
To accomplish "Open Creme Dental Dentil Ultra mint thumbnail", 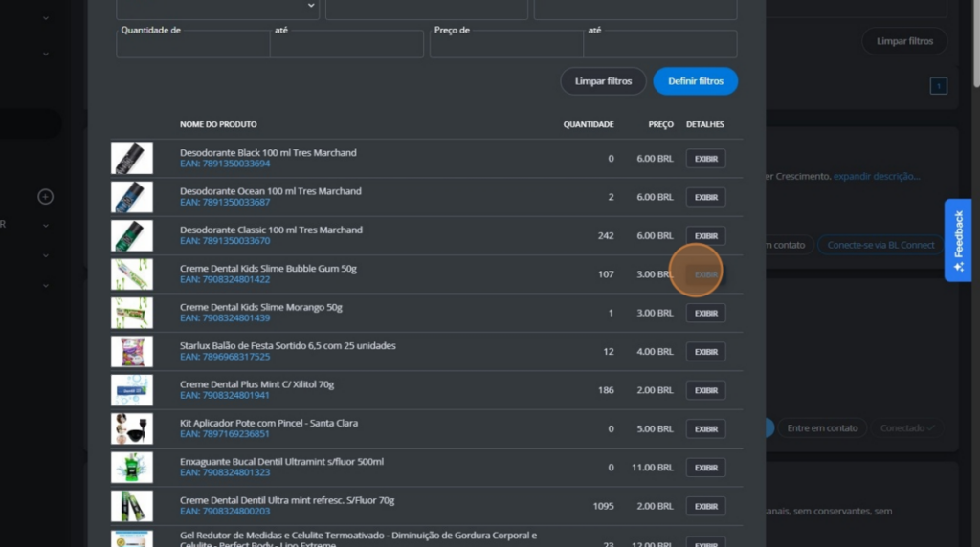I will coord(132,507).
